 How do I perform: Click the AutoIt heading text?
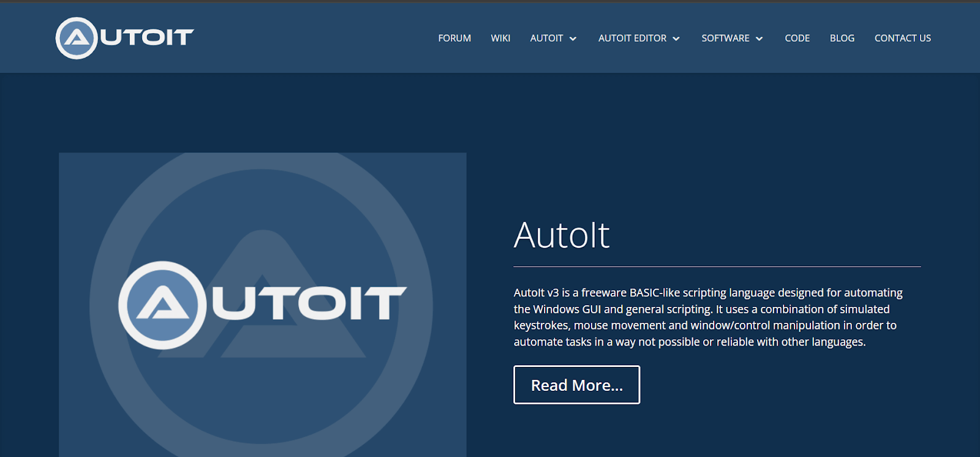tap(562, 235)
